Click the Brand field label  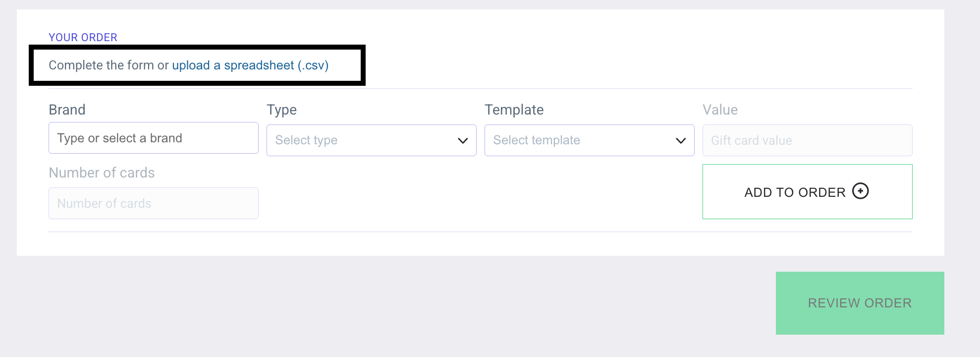67,110
